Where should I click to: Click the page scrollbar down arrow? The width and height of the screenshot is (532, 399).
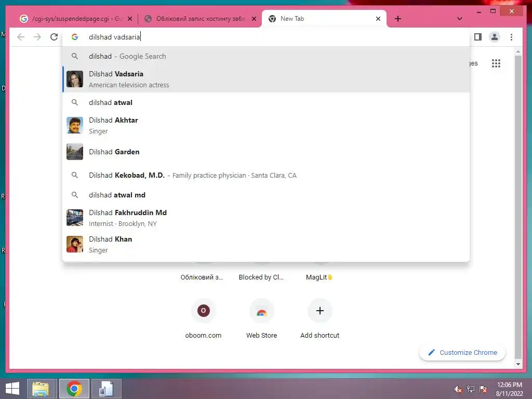pos(518,364)
